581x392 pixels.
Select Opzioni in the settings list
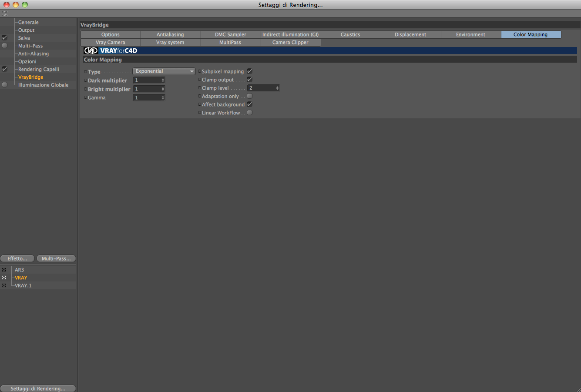[27, 61]
